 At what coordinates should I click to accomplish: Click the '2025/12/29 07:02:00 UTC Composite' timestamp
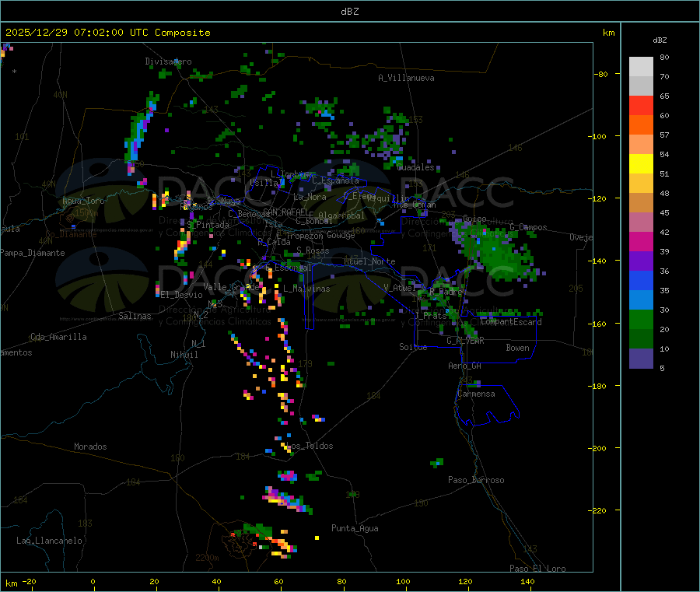pyautogui.click(x=107, y=33)
